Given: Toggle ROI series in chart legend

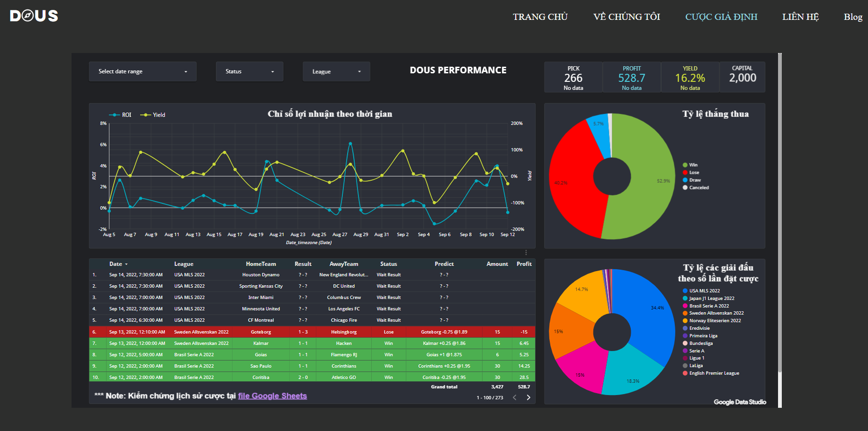Looking at the screenshot, I should (120, 115).
